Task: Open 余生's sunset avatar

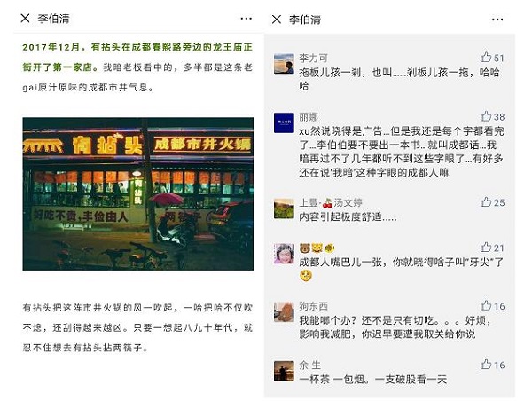Action: (x=284, y=371)
